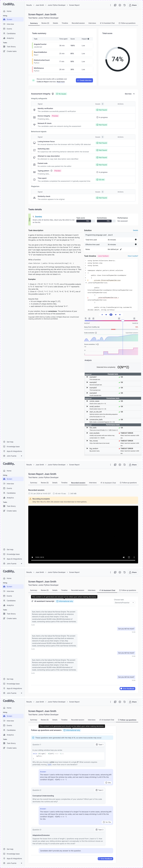Open the recorded video more-options menu
Viewport: 143px width, 868px height.
134,557
